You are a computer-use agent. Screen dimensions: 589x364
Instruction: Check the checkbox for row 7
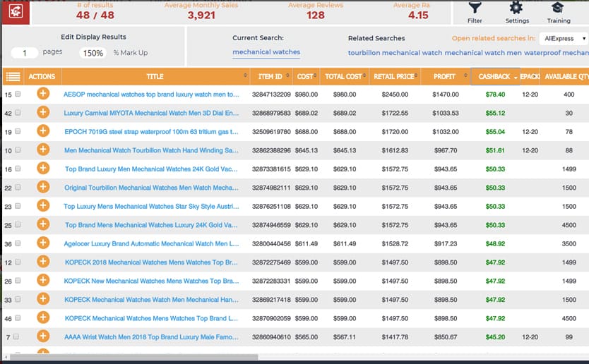coord(16,336)
